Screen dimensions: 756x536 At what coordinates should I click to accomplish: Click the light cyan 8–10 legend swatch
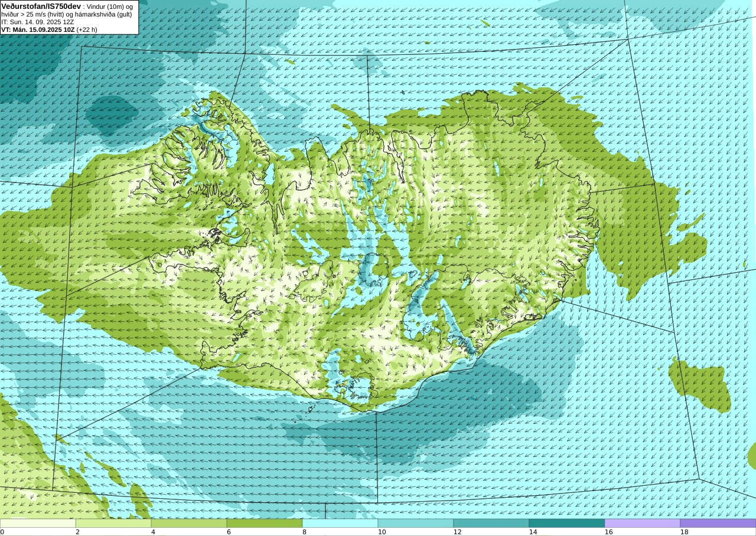(340, 523)
